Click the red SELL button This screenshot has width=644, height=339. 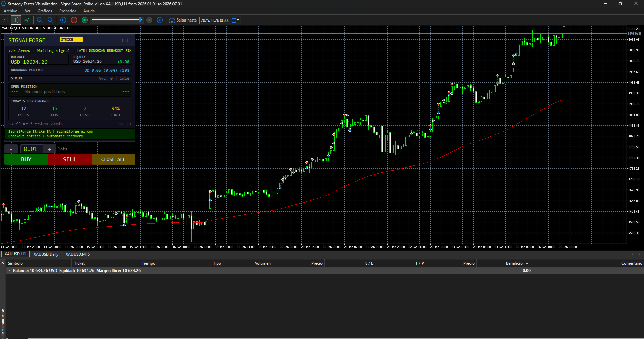pyautogui.click(x=70, y=159)
